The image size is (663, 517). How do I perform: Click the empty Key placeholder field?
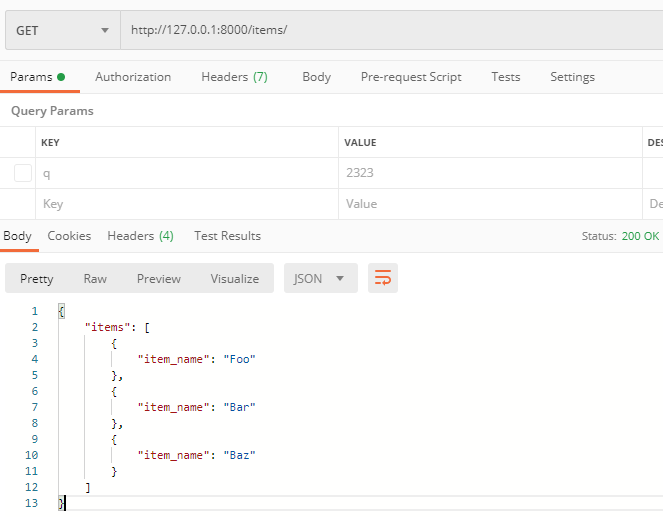[185, 204]
